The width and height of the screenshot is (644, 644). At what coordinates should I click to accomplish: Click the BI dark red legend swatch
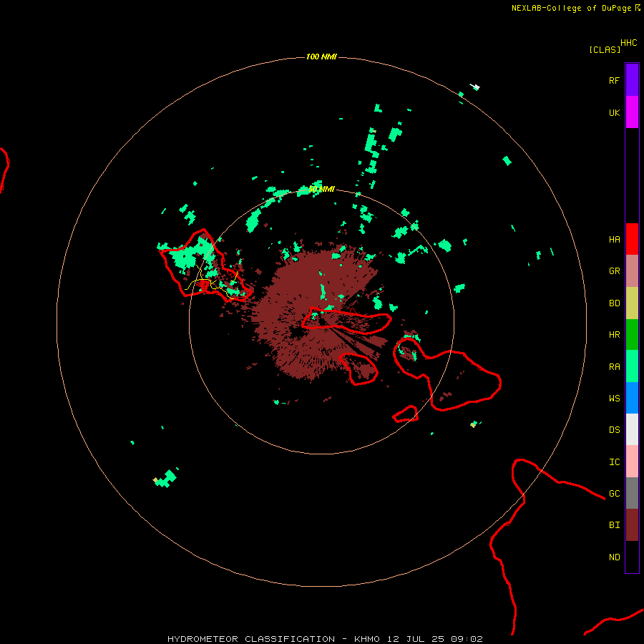[632, 525]
